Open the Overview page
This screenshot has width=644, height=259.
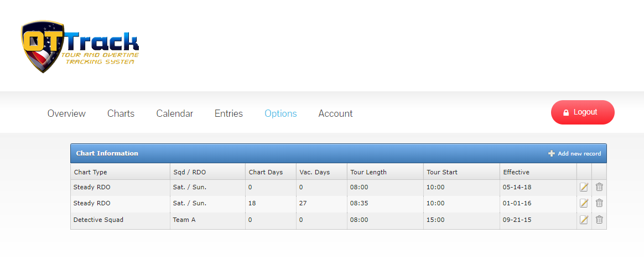coord(66,113)
